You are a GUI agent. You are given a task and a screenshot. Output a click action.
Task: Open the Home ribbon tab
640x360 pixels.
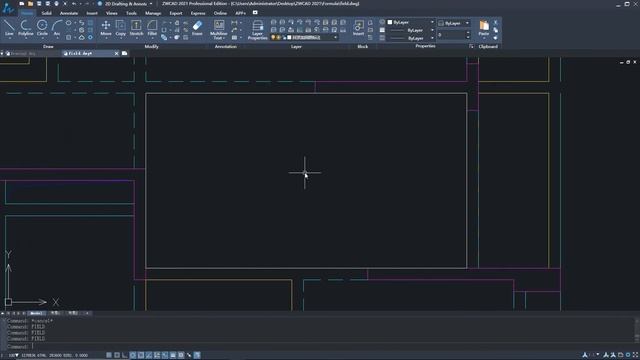pyautogui.click(x=27, y=13)
